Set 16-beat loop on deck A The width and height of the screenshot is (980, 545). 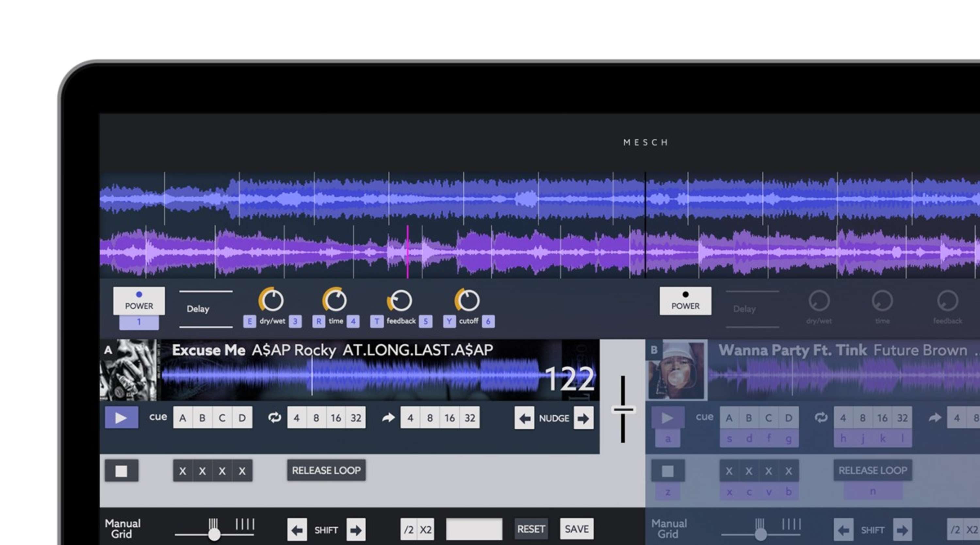pyautogui.click(x=336, y=418)
